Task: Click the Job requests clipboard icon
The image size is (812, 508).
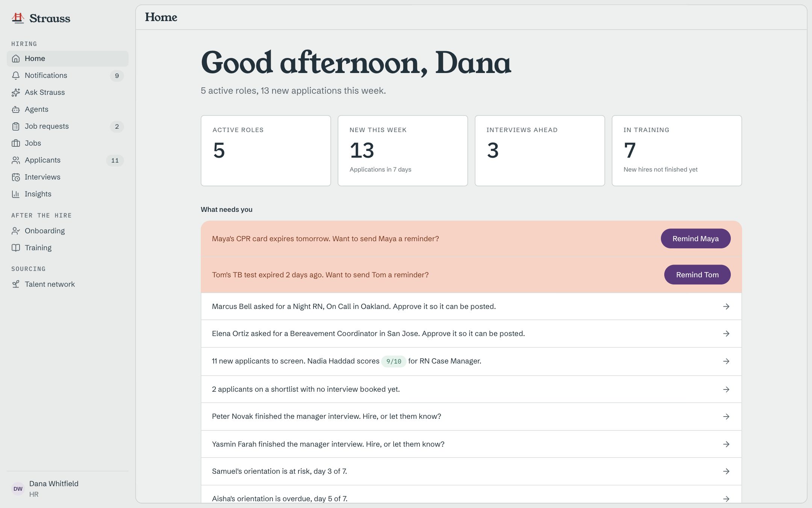Action: pyautogui.click(x=16, y=126)
